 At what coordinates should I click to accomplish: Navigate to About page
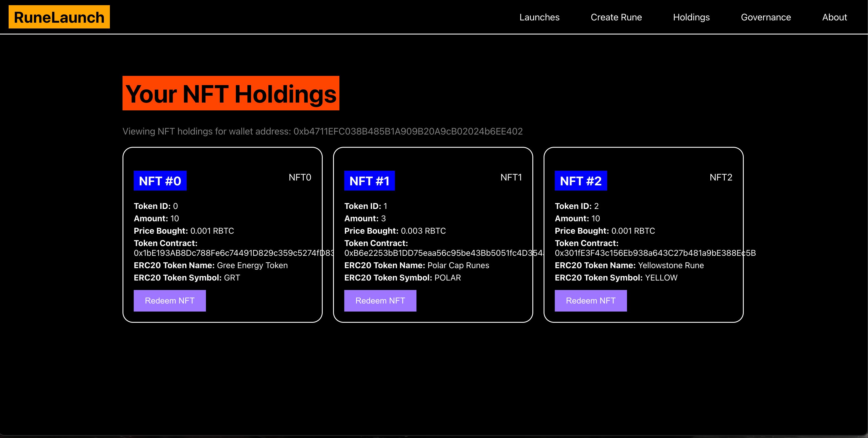point(835,17)
